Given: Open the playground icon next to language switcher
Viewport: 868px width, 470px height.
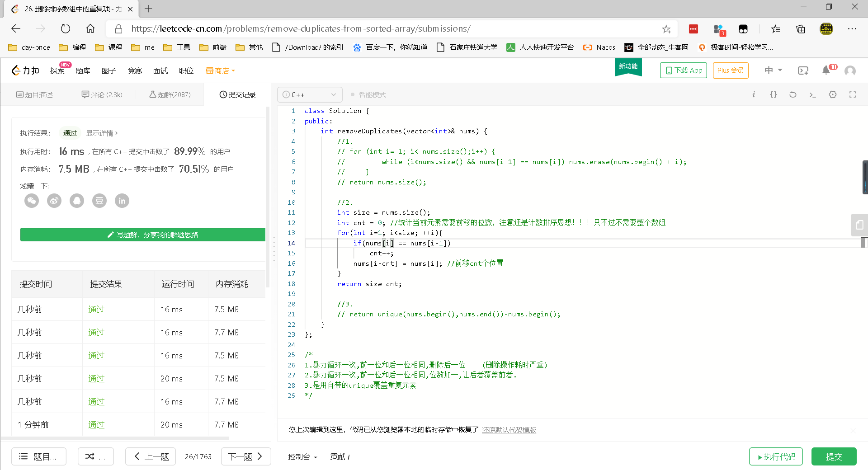Looking at the screenshot, I should click(x=803, y=70).
